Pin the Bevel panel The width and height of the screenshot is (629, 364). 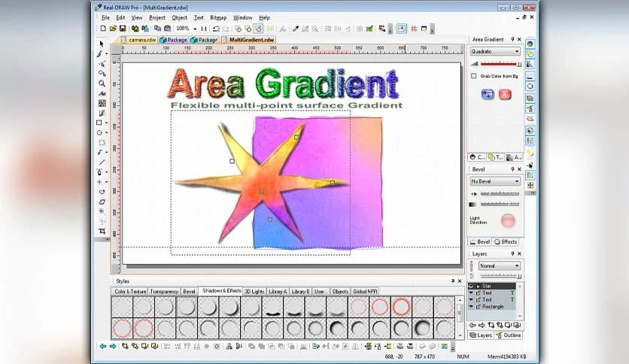tap(512, 169)
